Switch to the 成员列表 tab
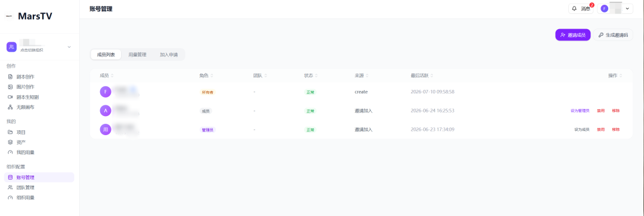Viewport: 644px width, 216px height. pyautogui.click(x=106, y=55)
